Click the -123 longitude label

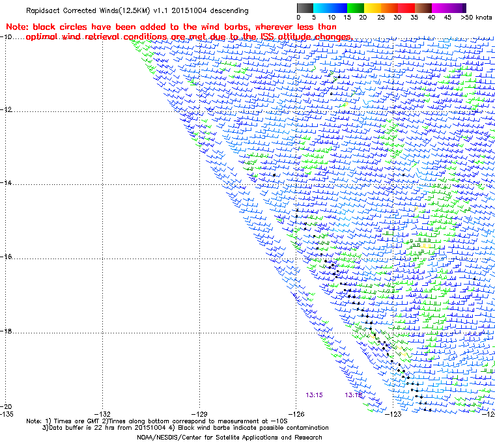(393, 414)
